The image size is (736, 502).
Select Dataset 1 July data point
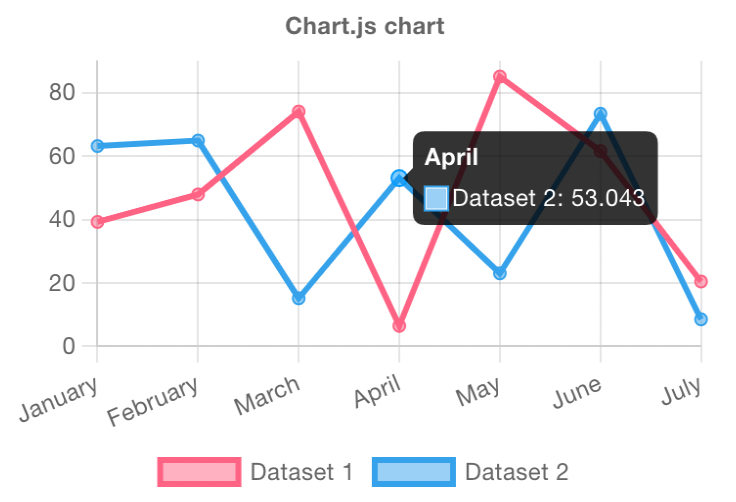701,281
